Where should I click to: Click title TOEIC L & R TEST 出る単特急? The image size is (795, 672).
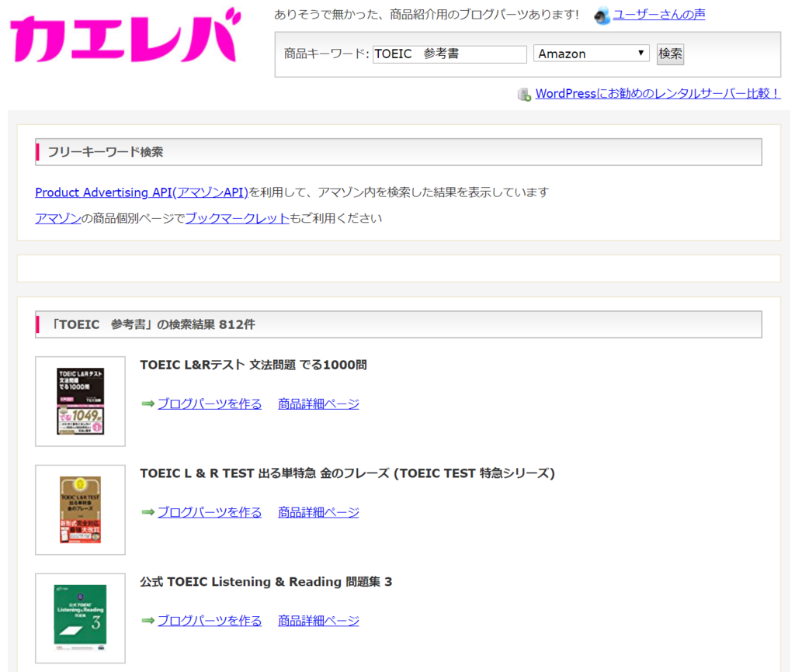click(347, 473)
